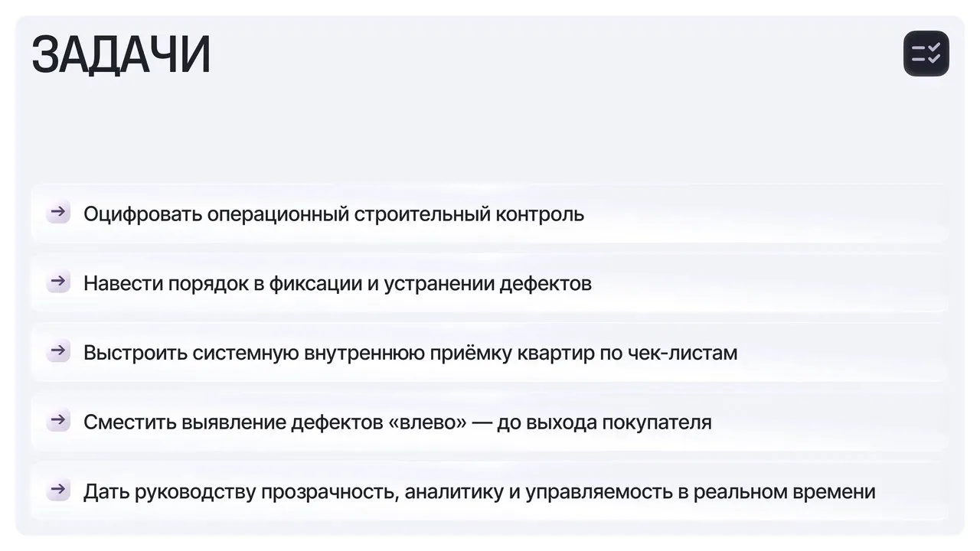Select arrow icon next to "Выстроить системную внутреннюю приёмку"
Screen dimensions: 980x551
(x=58, y=351)
